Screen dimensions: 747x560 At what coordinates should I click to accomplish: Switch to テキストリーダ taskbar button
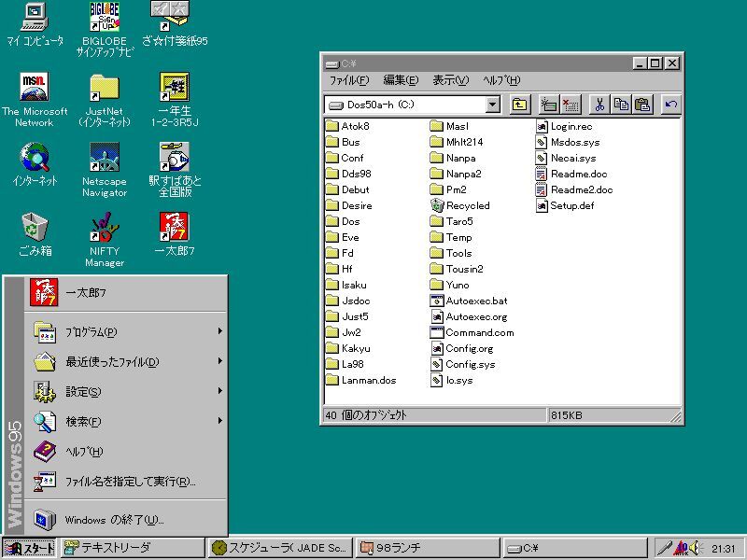pyautogui.click(x=132, y=548)
